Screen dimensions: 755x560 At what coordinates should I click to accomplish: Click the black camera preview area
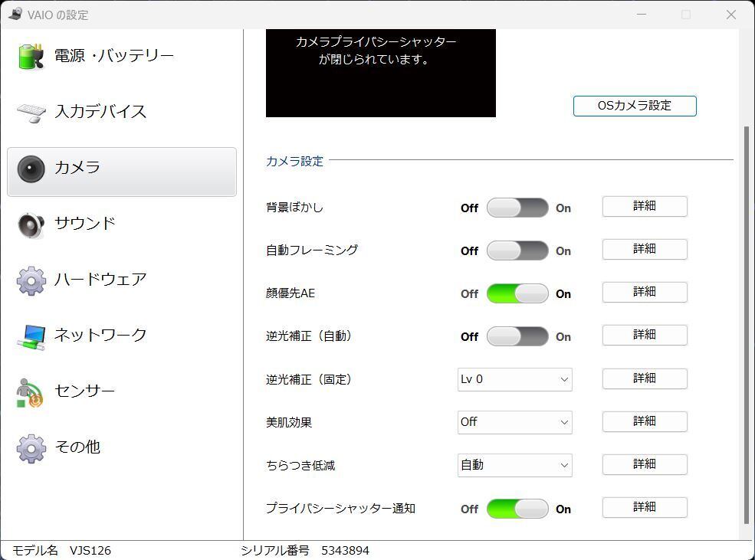click(x=381, y=73)
